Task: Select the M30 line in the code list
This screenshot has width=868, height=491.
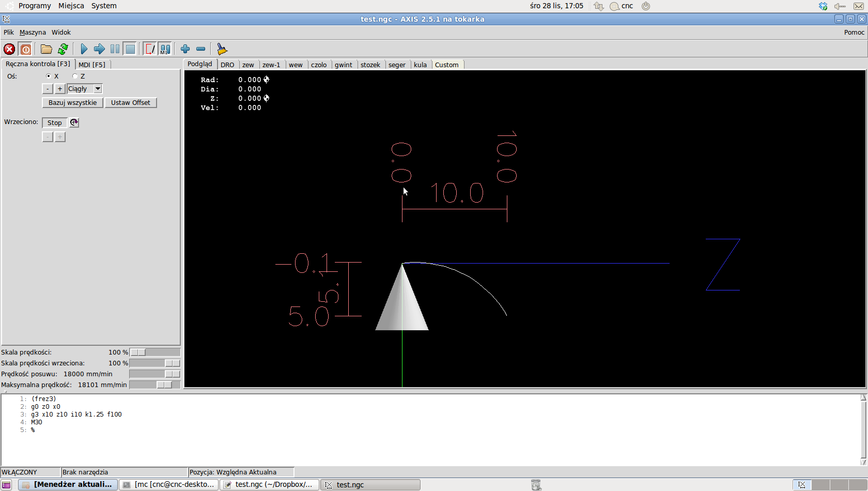Action: (x=37, y=422)
